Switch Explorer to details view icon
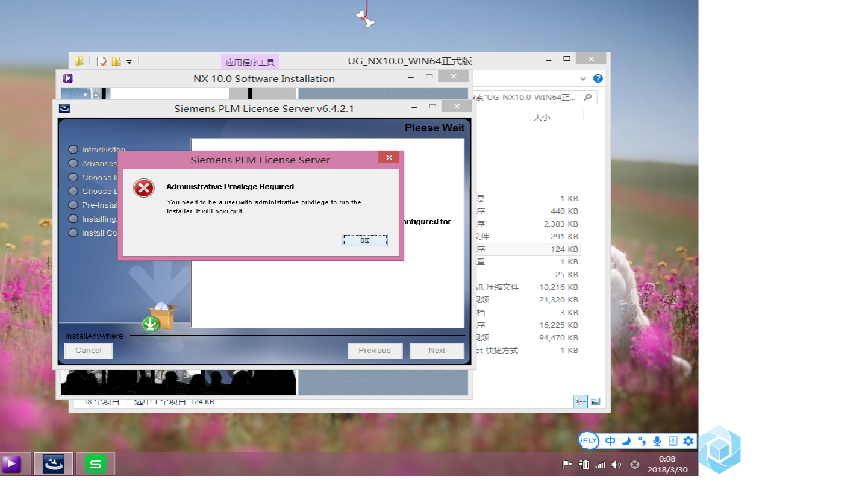Screen dimensions: 868x482 [581, 401]
